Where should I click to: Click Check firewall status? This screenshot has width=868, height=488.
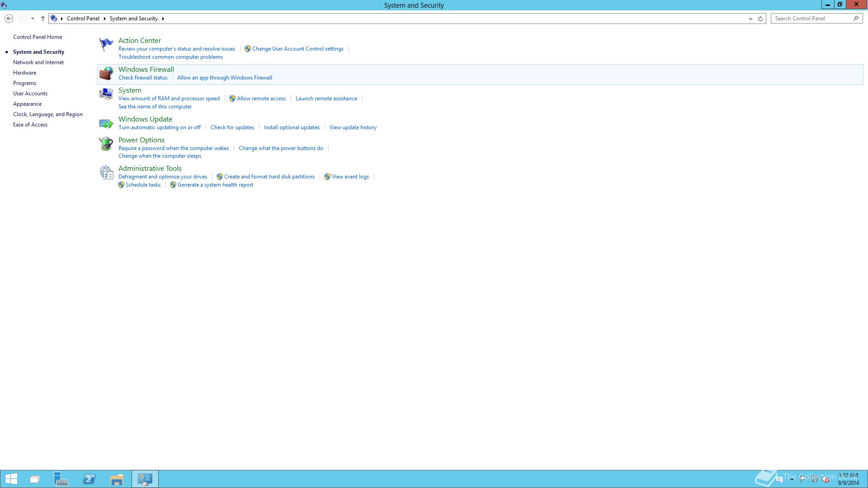click(x=143, y=78)
